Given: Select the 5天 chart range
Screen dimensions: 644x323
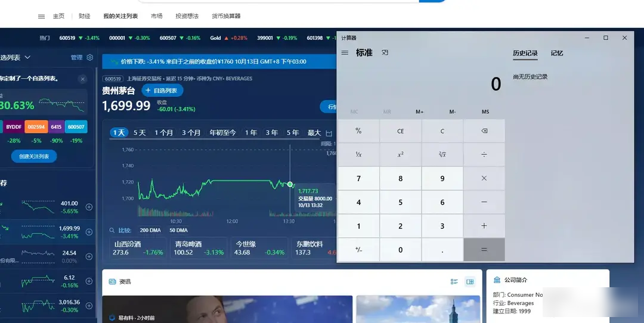Looking at the screenshot, I should tap(140, 132).
